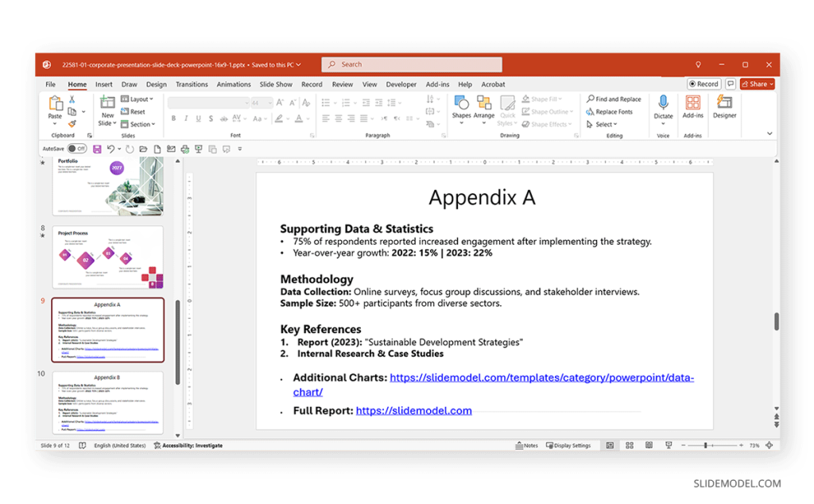Click the Format Painter brush icon
814x504 pixels.
(72, 124)
